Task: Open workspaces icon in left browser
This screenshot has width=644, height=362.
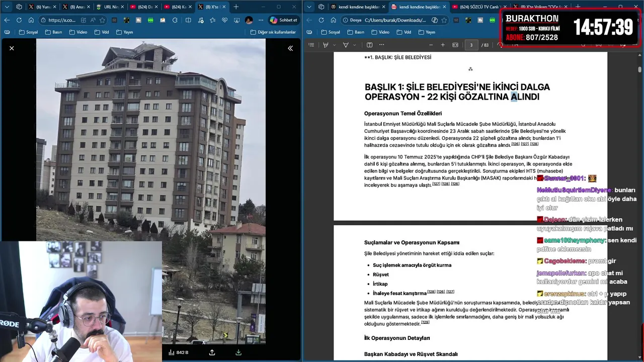Action: pyautogui.click(x=19, y=7)
